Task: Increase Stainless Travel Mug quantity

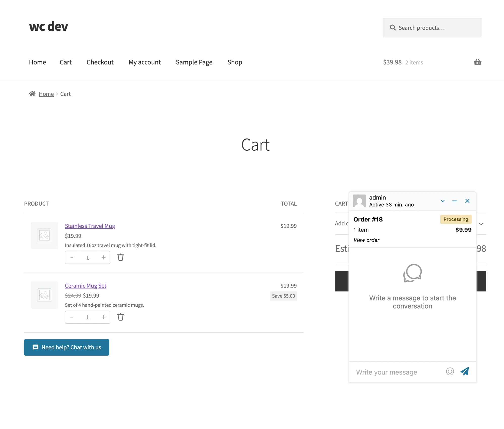Action: click(103, 257)
